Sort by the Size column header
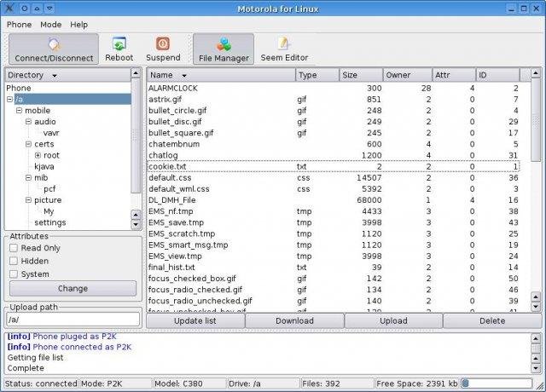Screen dimensions: 546x392 tap(361, 75)
